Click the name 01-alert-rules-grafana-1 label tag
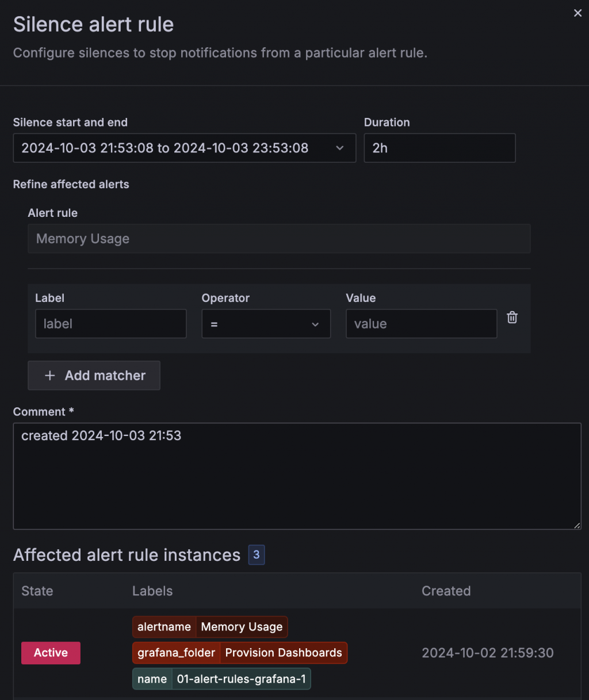 click(x=221, y=679)
